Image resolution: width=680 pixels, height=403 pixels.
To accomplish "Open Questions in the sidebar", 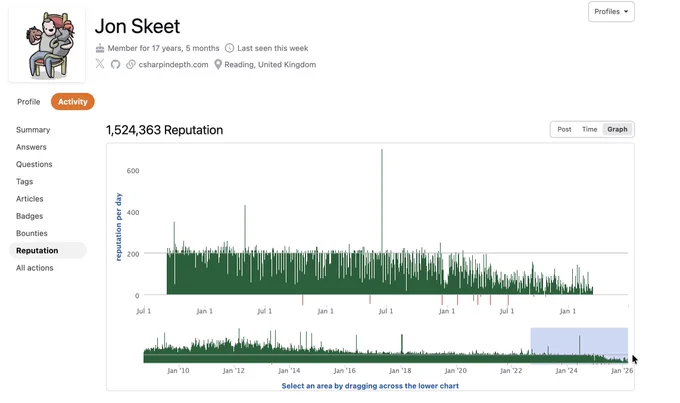I will [x=34, y=164].
